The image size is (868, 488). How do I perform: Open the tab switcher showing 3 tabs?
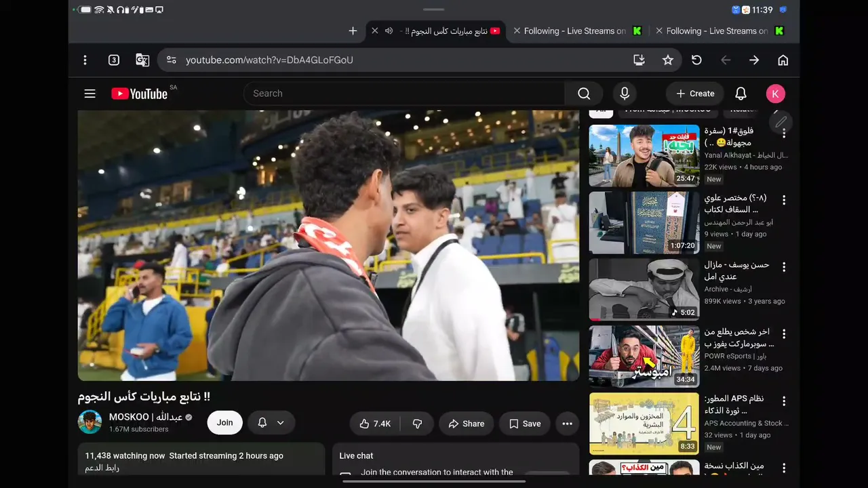(114, 60)
